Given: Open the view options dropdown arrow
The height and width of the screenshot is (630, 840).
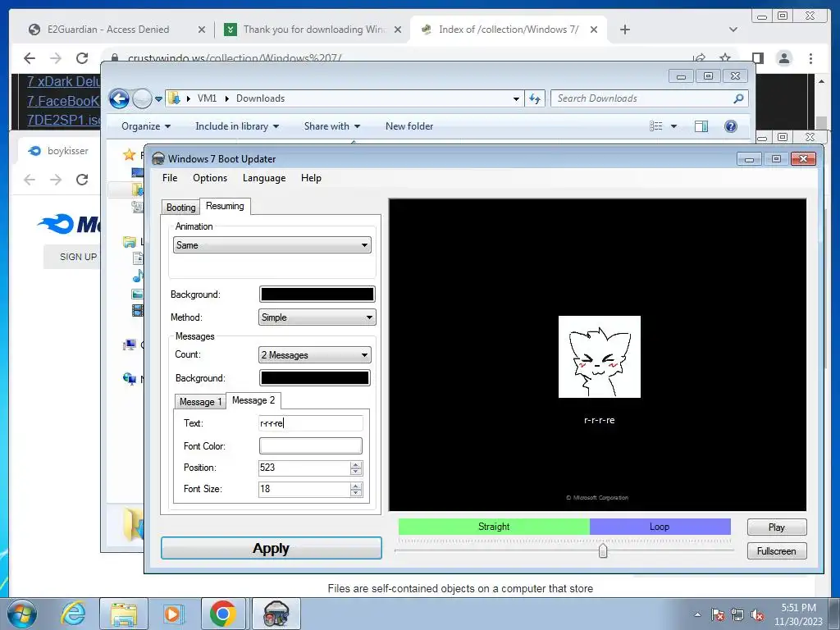Looking at the screenshot, I should [x=674, y=126].
